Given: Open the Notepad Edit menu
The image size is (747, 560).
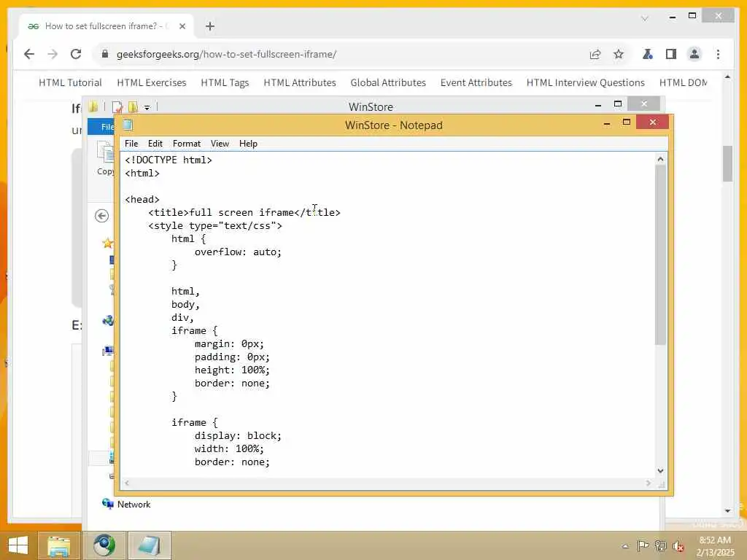Looking at the screenshot, I should point(155,144).
